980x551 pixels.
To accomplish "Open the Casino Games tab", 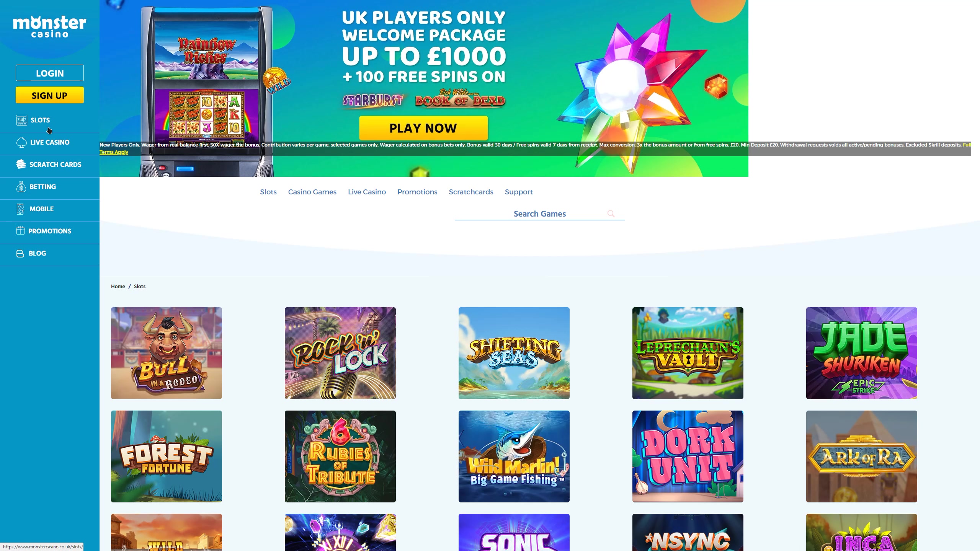I will point(312,192).
